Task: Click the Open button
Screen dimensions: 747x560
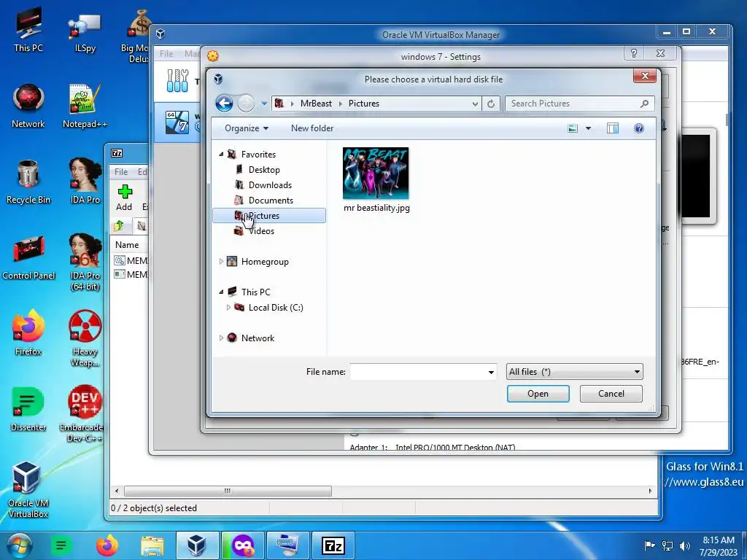Action: point(538,393)
